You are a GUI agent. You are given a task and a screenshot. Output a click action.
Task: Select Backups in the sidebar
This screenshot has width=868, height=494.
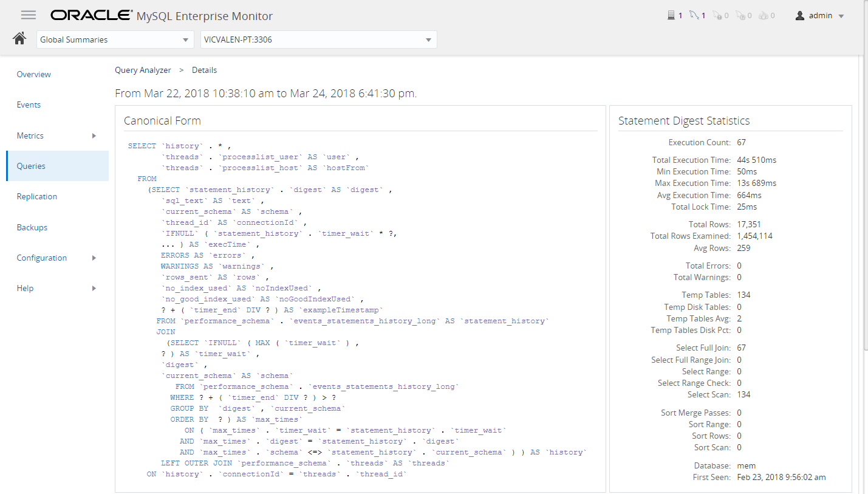pos(32,227)
